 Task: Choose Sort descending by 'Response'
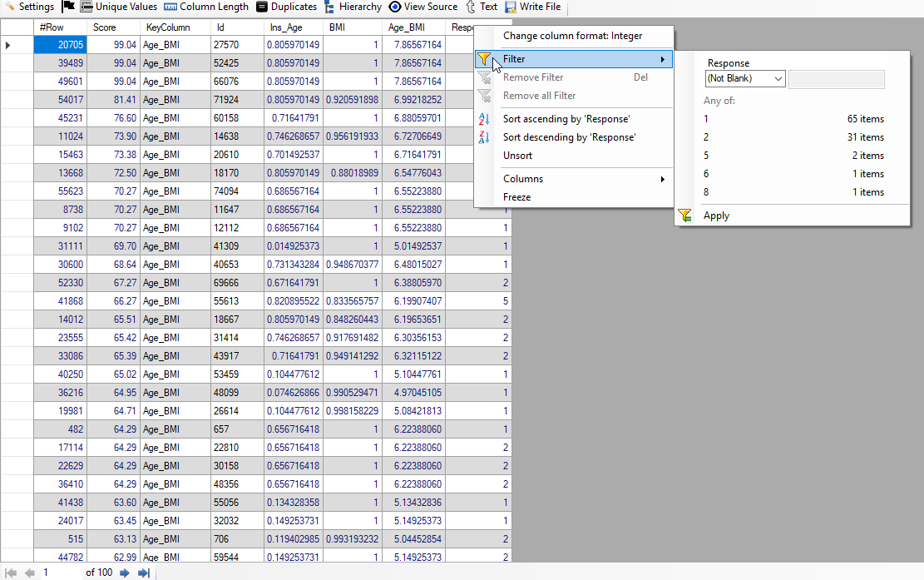569,137
